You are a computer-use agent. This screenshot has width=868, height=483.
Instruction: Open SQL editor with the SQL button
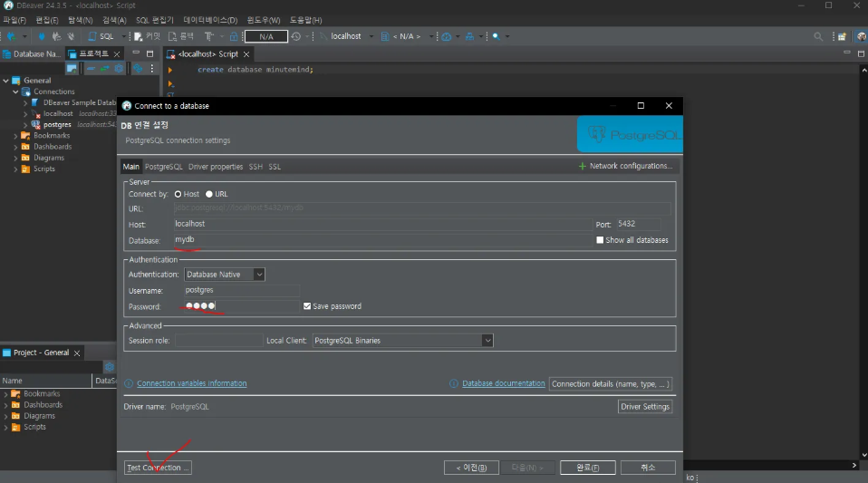pyautogui.click(x=101, y=36)
